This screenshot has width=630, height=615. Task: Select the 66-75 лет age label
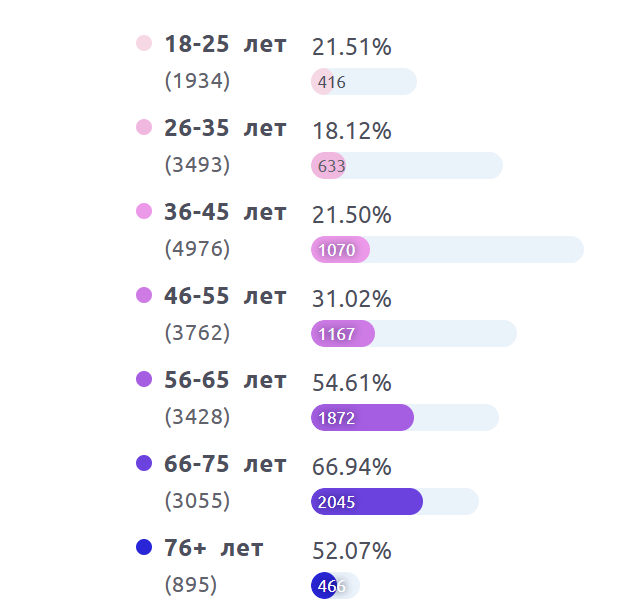pos(225,464)
